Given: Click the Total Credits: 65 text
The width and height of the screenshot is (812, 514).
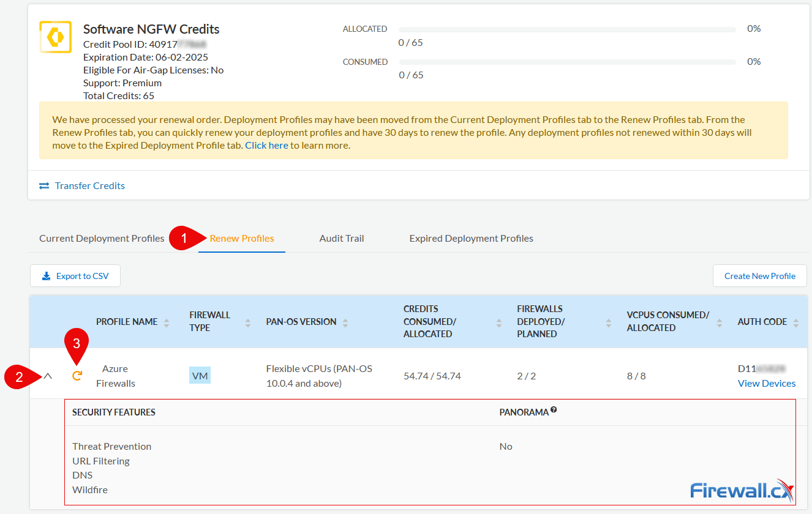Looking at the screenshot, I should pos(119,96).
